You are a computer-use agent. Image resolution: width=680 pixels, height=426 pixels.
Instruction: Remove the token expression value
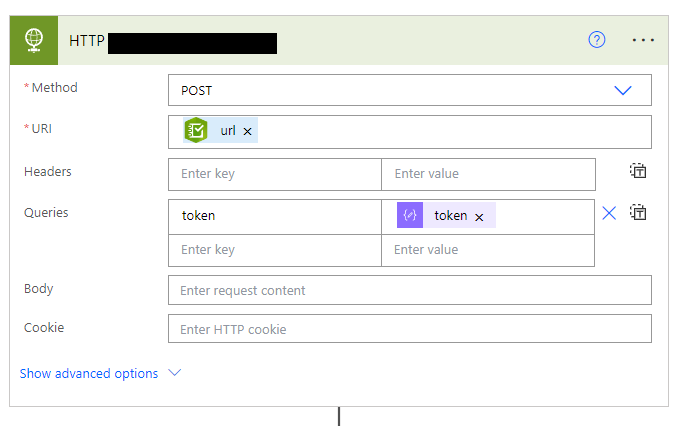tap(479, 216)
